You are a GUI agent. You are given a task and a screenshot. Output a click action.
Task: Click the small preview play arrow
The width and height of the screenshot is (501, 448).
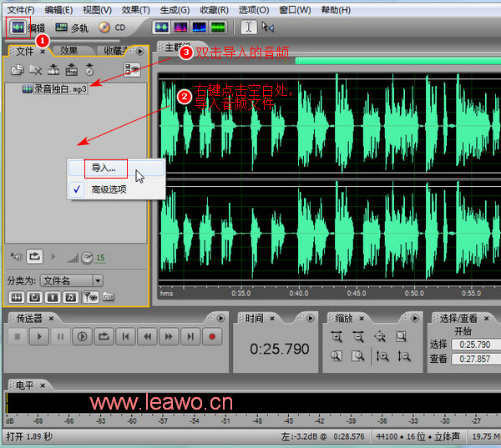pyautogui.click(x=53, y=256)
